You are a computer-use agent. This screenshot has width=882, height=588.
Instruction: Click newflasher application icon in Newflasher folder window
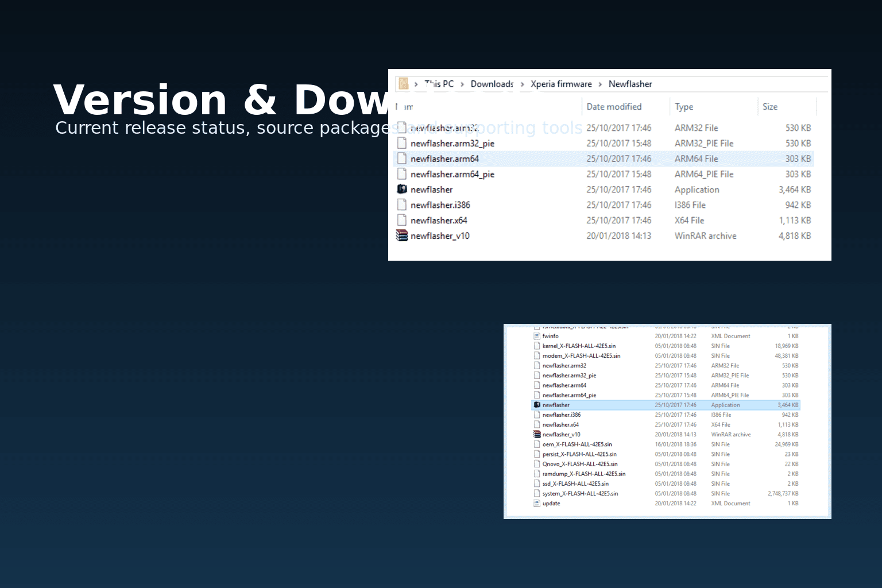pyautogui.click(x=402, y=189)
